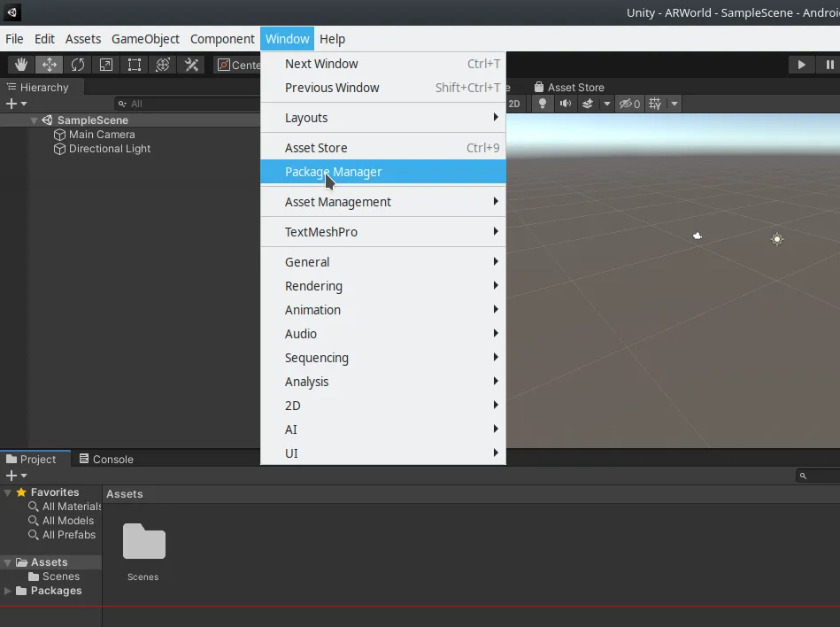Viewport: 840px width, 627px height.
Task: Open the grid settings dropdown arrow
Action: coord(674,104)
